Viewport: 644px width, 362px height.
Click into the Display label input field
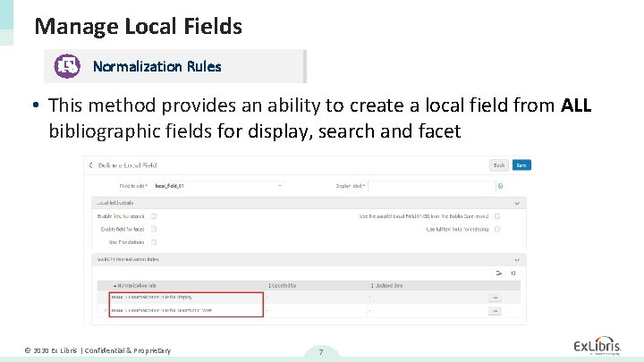point(432,186)
